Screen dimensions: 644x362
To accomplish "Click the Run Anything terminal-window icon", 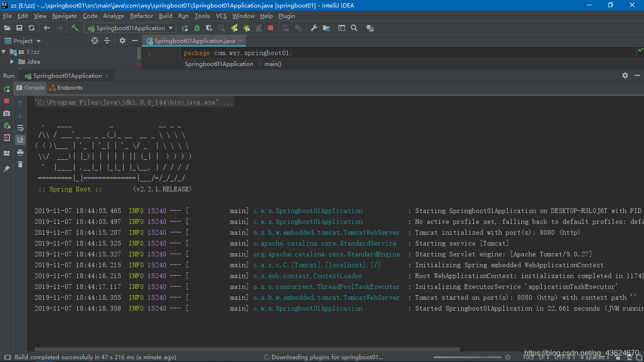I will click(x=342, y=28).
